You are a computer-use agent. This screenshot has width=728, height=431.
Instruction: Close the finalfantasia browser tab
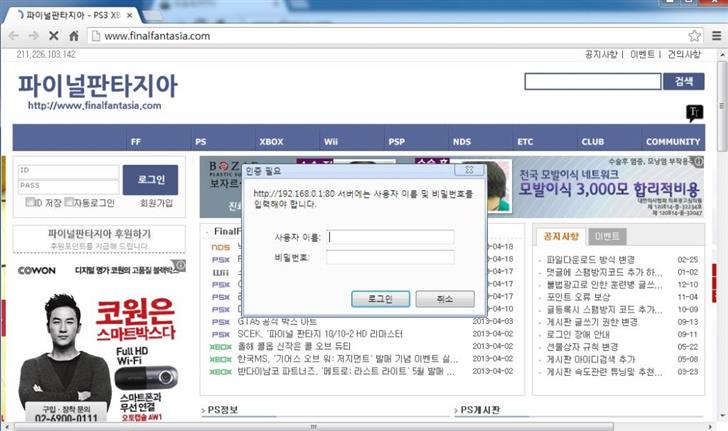[130, 15]
